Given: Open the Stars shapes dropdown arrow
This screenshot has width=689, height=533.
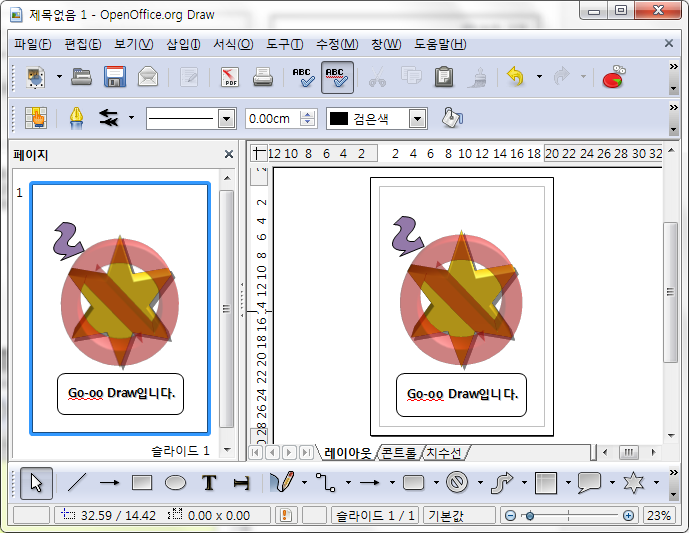Looking at the screenshot, I should [656, 482].
